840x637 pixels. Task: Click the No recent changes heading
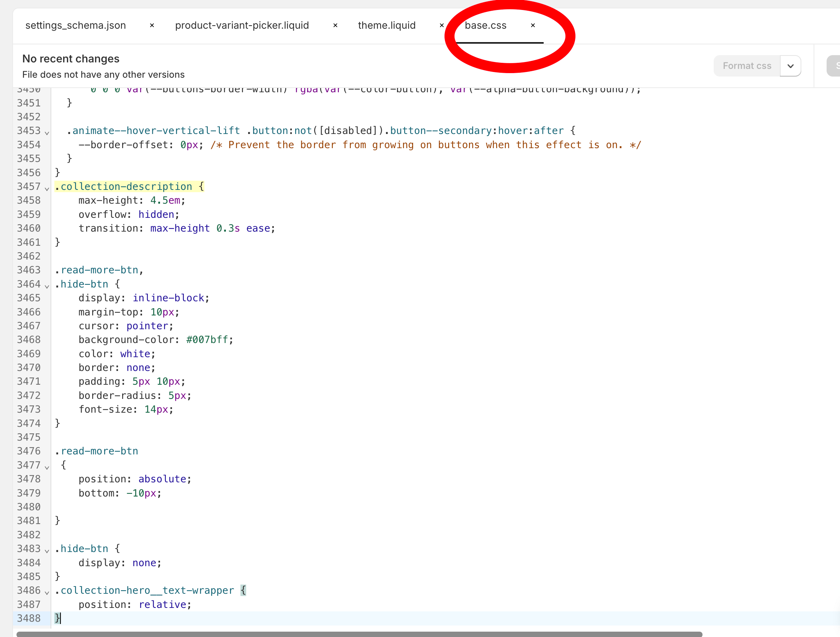click(x=71, y=59)
